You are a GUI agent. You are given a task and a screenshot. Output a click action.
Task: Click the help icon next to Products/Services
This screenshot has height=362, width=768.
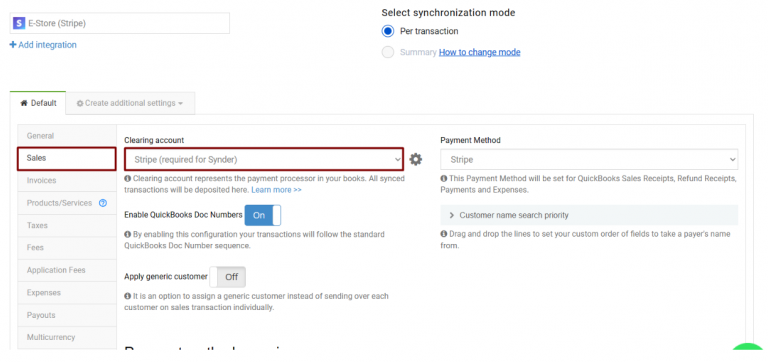tap(103, 203)
